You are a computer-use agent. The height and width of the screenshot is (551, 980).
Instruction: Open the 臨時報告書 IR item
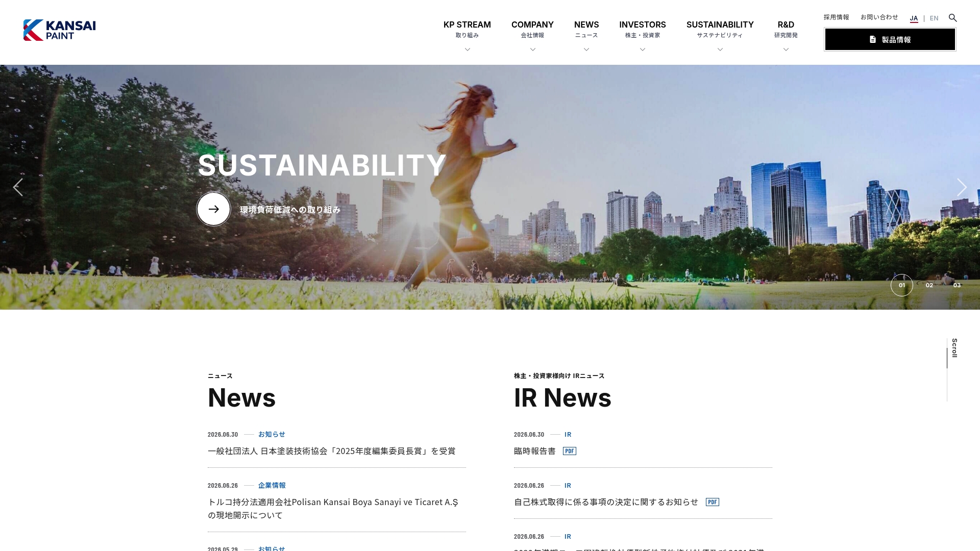point(534,451)
